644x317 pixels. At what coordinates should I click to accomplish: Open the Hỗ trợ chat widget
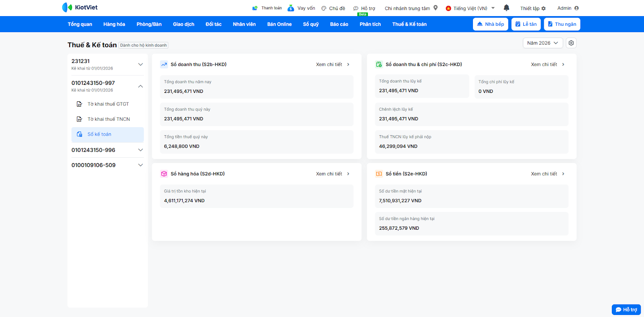pos(626,309)
